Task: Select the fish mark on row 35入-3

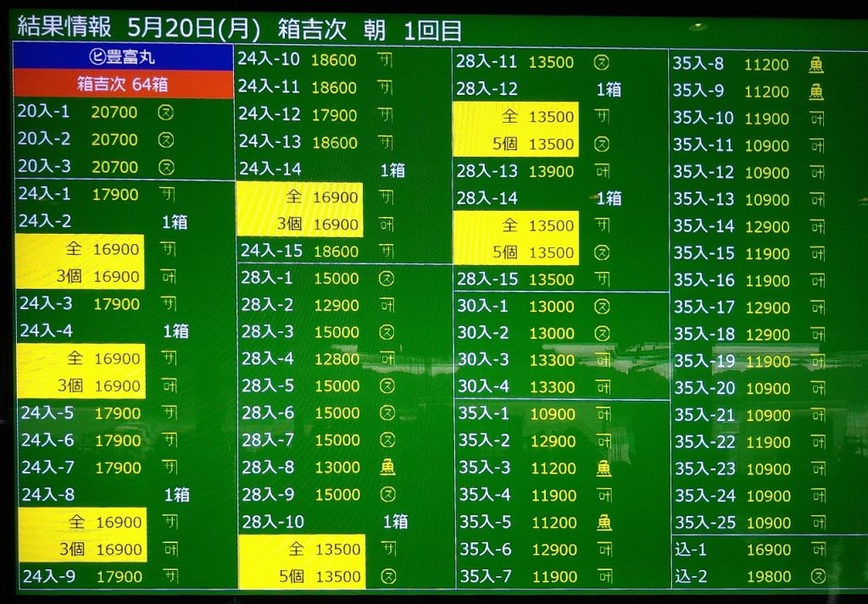Action: point(604,468)
